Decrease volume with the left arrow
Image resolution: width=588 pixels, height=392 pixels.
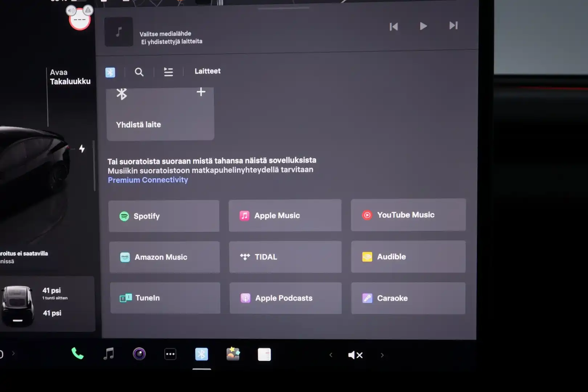pyautogui.click(x=331, y=355)
